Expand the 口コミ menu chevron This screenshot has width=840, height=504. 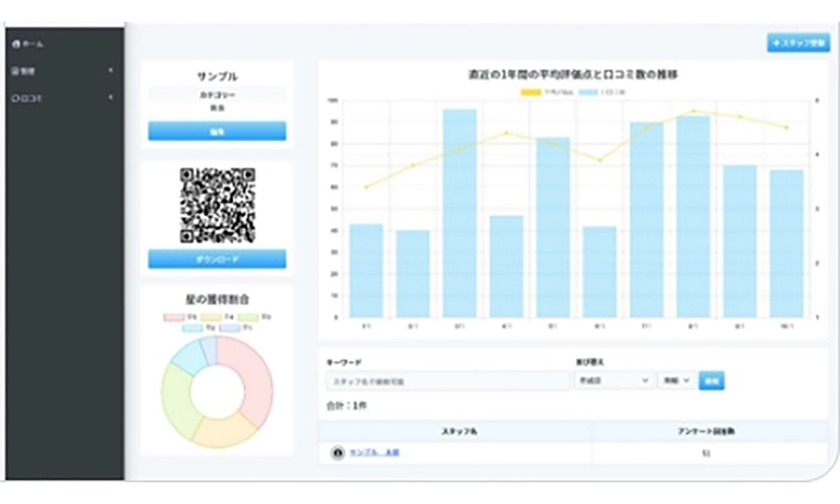110,97
